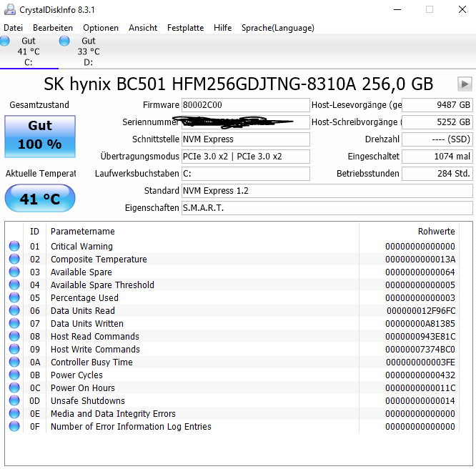
Task: Click raw value 000000012F96FC
Action: click(421, 311)
